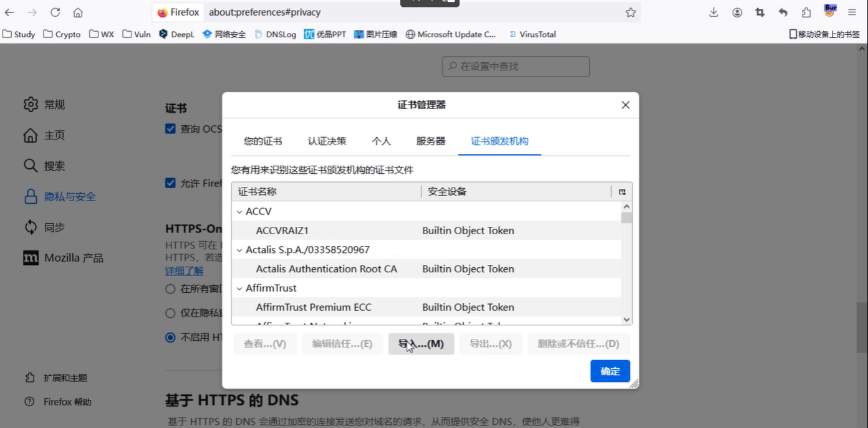This screenshot has width=868, height=428.
Task: Open 扩展和主题 link
Action: point(57,378)
